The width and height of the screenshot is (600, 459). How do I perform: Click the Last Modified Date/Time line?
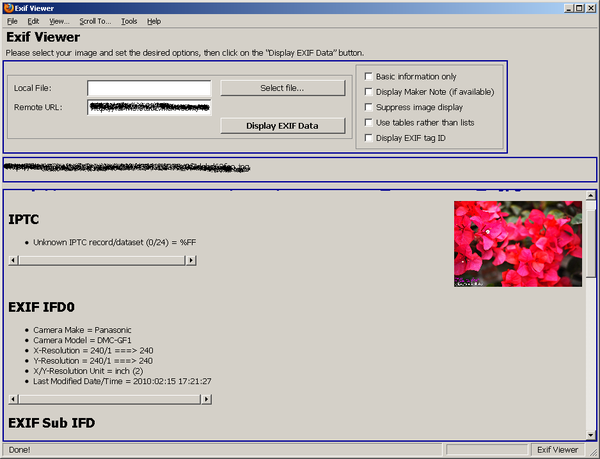coord(122,381)
